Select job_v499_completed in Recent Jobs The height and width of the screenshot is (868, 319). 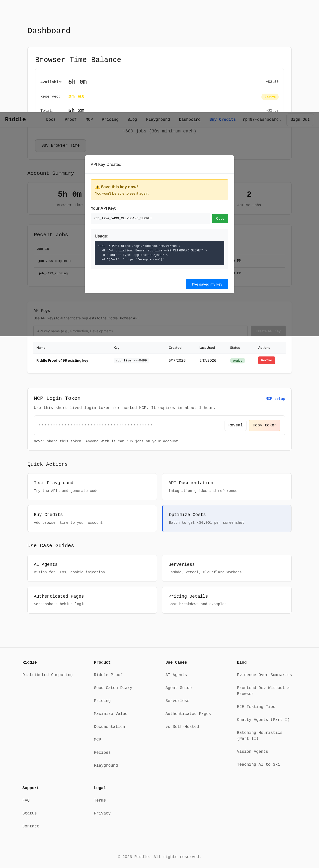tap(55, 261)
